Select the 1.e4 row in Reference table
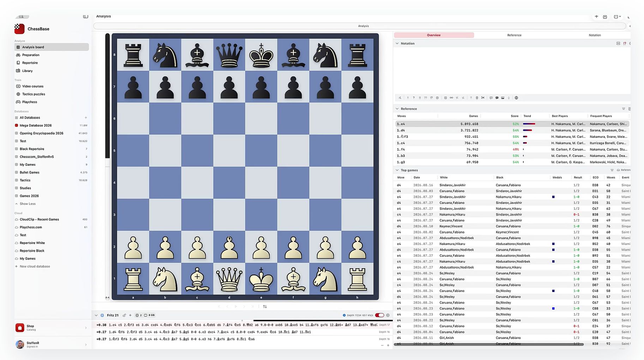The height and width of the screenshot is (360, 644). coord(512,124)
